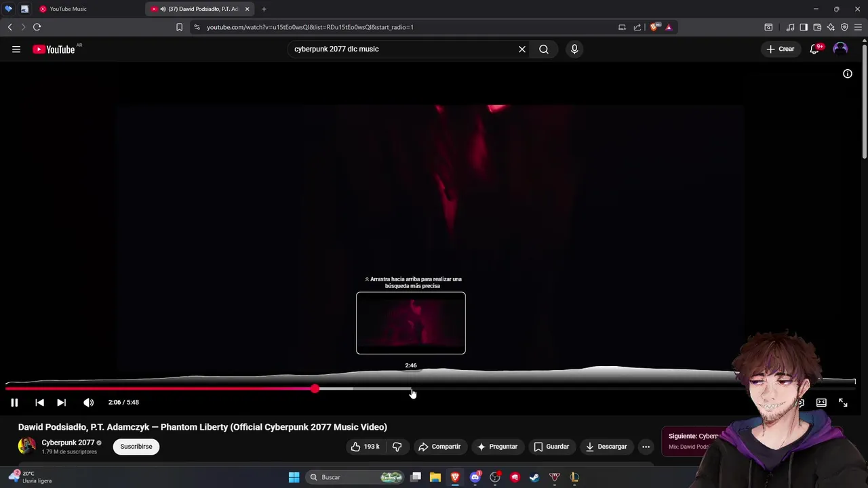Go back in browser history
The image size is (868, 488).
(x=9, y=27)
